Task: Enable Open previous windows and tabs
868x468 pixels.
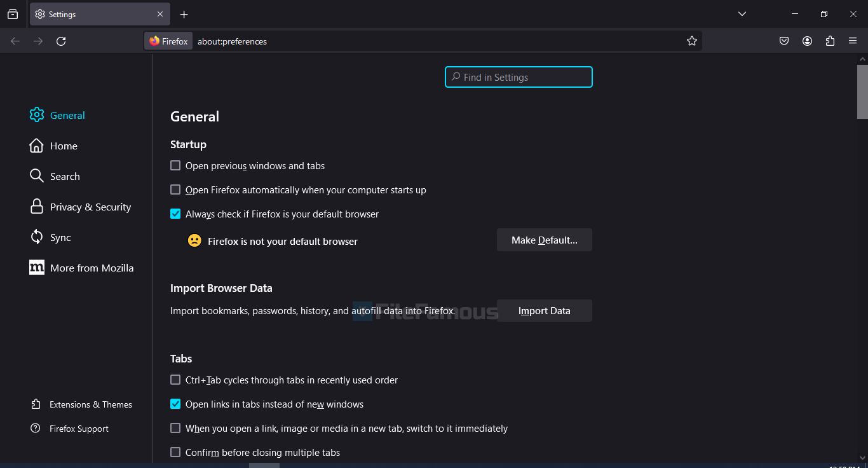Action: point(175,165)
